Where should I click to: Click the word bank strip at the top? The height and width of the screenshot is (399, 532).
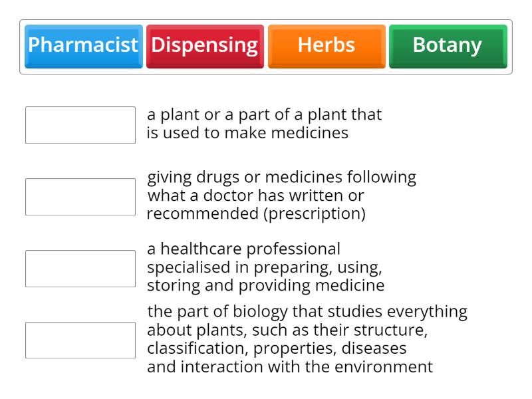click(266, 45)
